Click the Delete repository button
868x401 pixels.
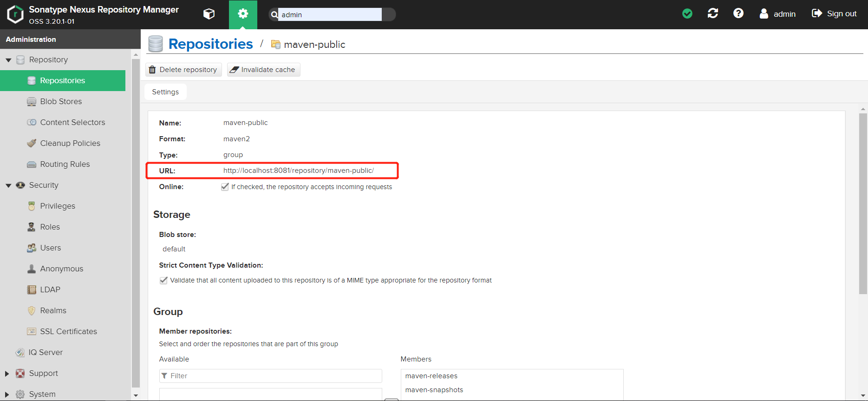(183, 70)
